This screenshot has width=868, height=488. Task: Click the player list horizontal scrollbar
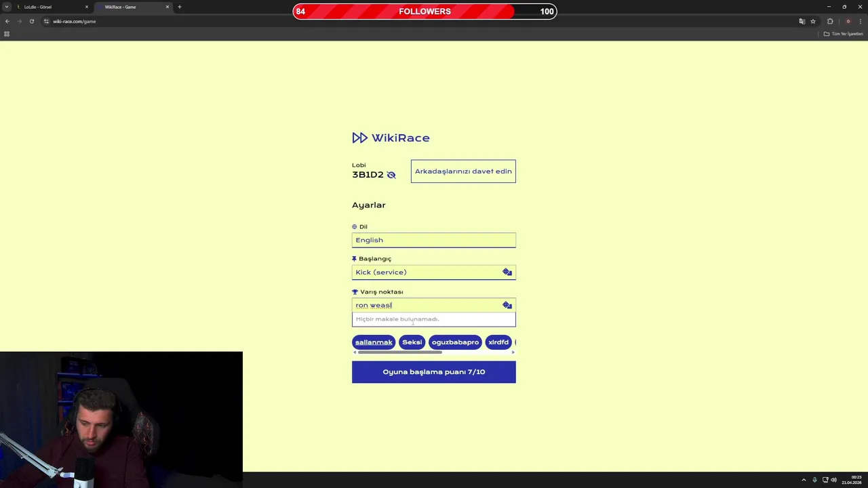pyautogui.click(x=400, y=352)
